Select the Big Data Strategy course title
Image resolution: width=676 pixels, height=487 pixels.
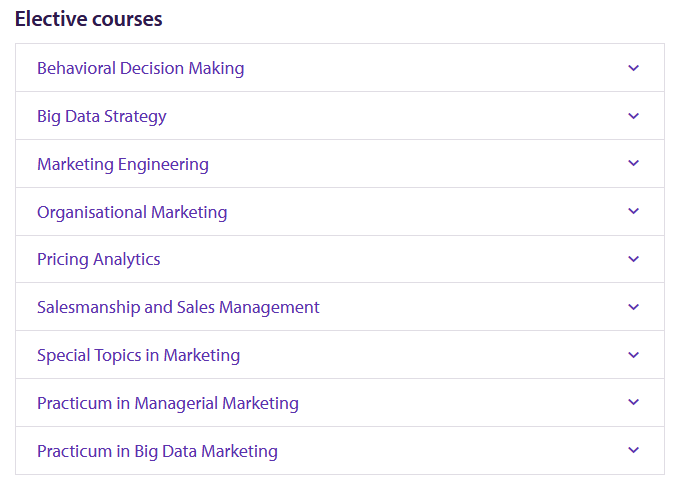tap(102, 116)
